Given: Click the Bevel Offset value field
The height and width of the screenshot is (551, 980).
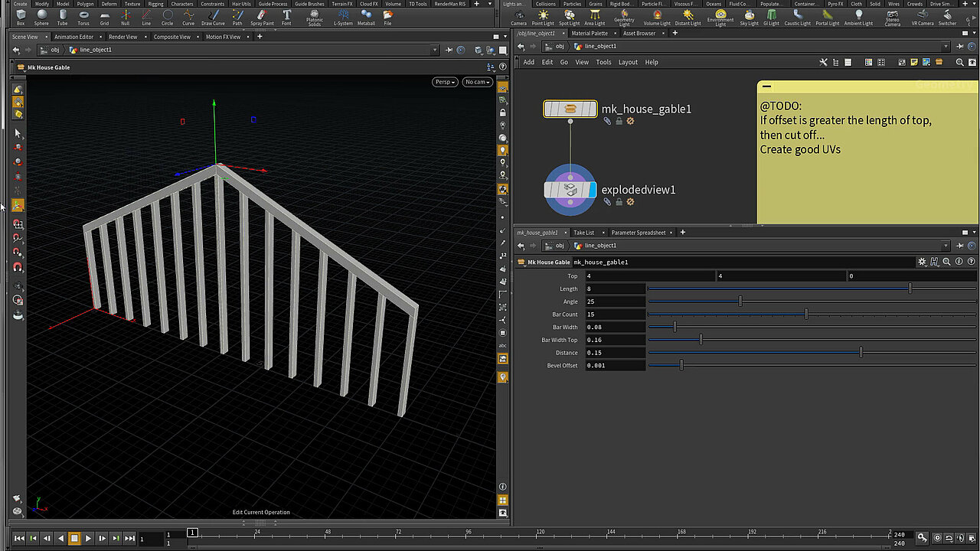Looking at the screenshot, I should coord(616,366).
